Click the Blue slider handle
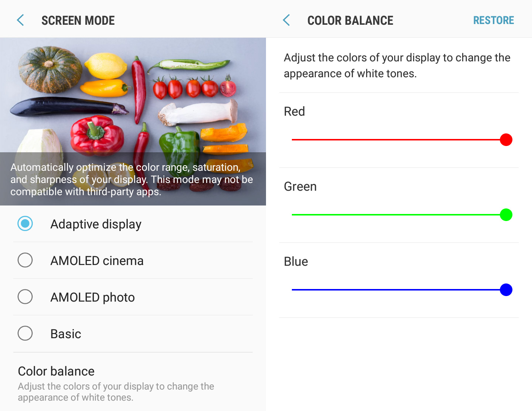532x411 pixels. (506, 290)
